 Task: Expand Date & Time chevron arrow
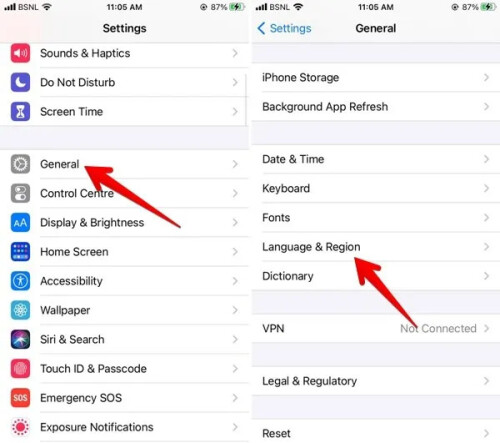[487, 159]
